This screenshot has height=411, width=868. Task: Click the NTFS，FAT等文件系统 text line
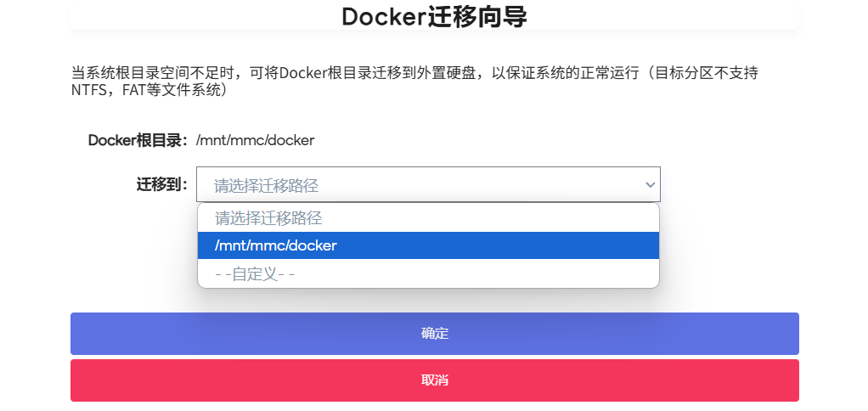pos(149,90)
